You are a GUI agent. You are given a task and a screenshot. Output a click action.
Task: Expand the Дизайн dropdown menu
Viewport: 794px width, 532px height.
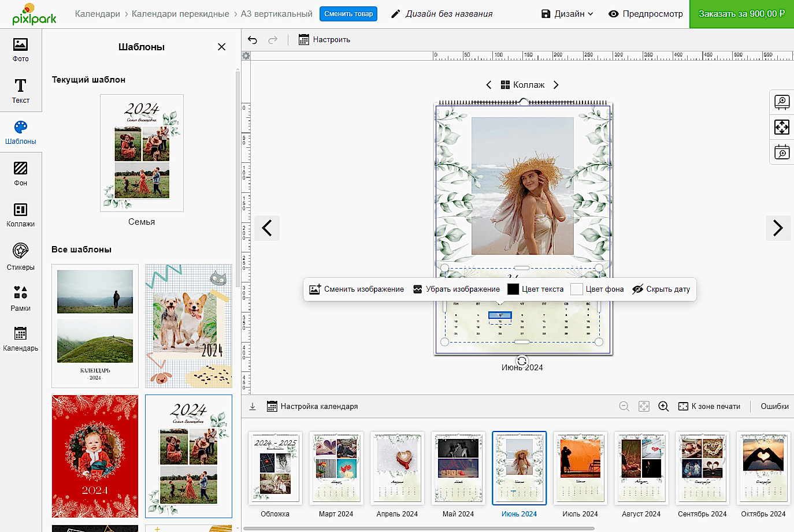pos(567,14)
